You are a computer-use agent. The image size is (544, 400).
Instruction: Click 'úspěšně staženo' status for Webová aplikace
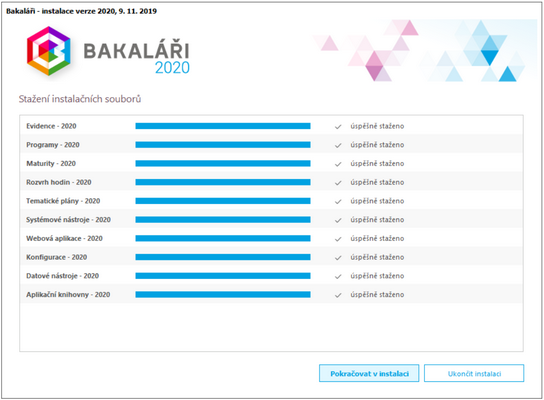click(x=377, y=238)
